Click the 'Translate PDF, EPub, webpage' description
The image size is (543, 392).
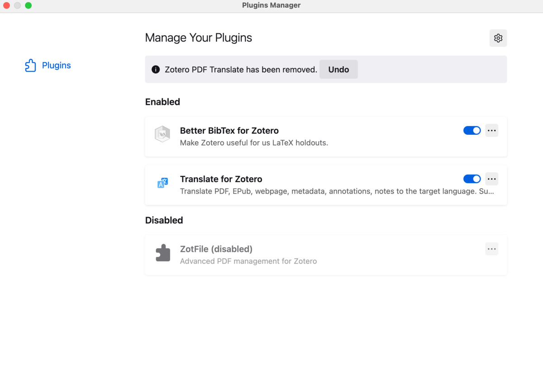pos(337,191)
